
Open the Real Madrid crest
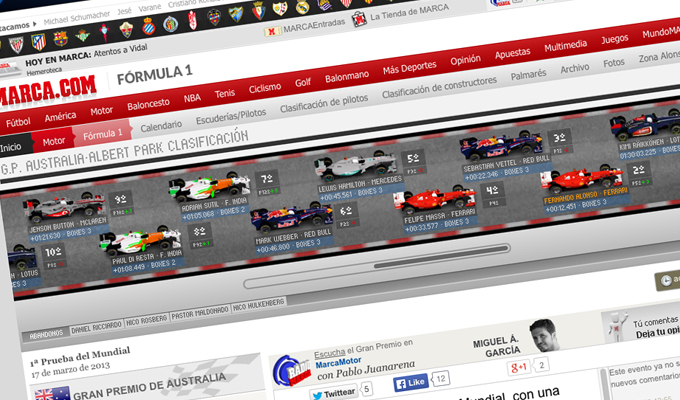pos(302,6)
